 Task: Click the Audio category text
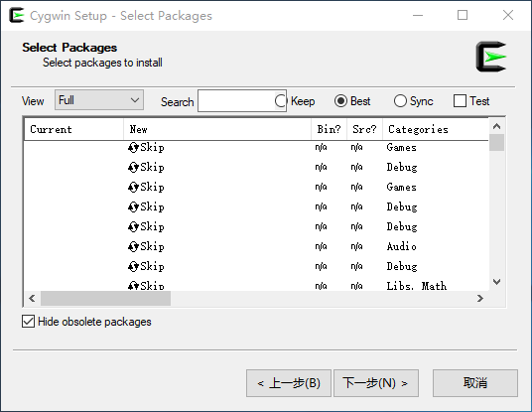coord(401,246)
